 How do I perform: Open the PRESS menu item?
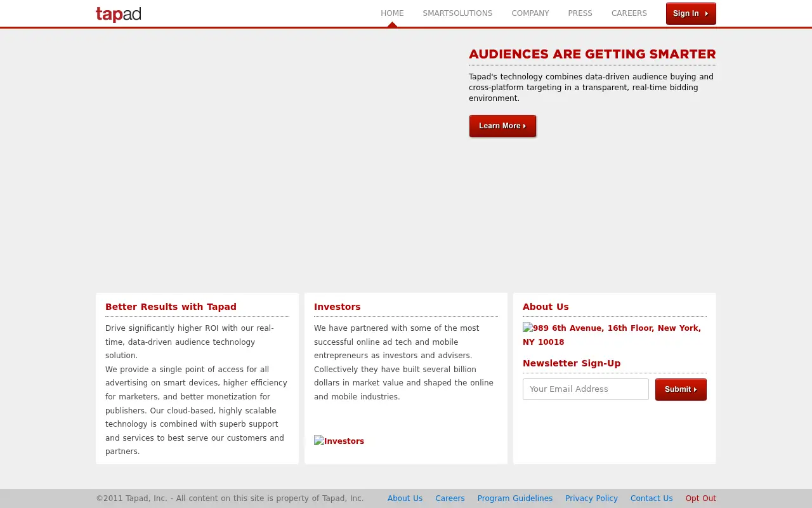click(580, 13)
